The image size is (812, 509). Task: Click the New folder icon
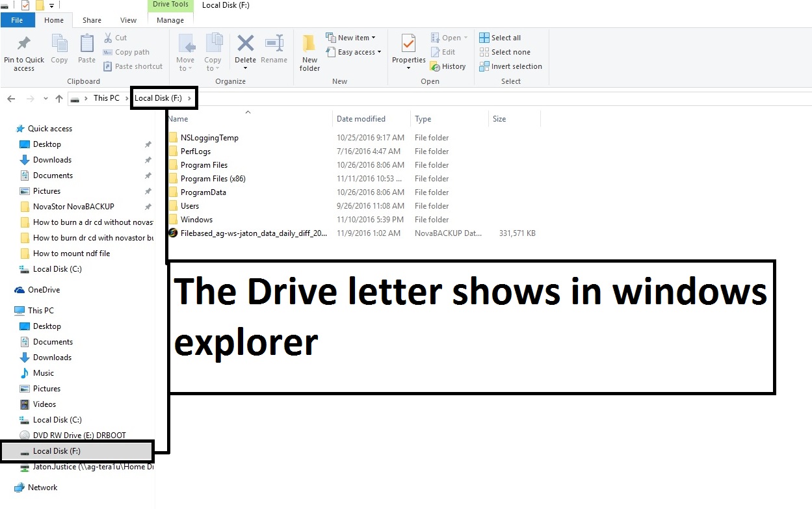(309, 44)
